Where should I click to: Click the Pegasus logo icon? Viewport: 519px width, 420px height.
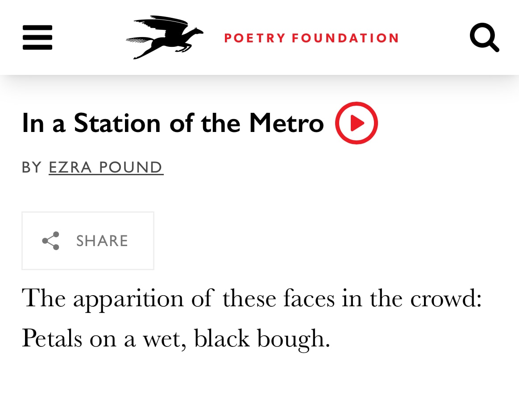click(165, 37)
